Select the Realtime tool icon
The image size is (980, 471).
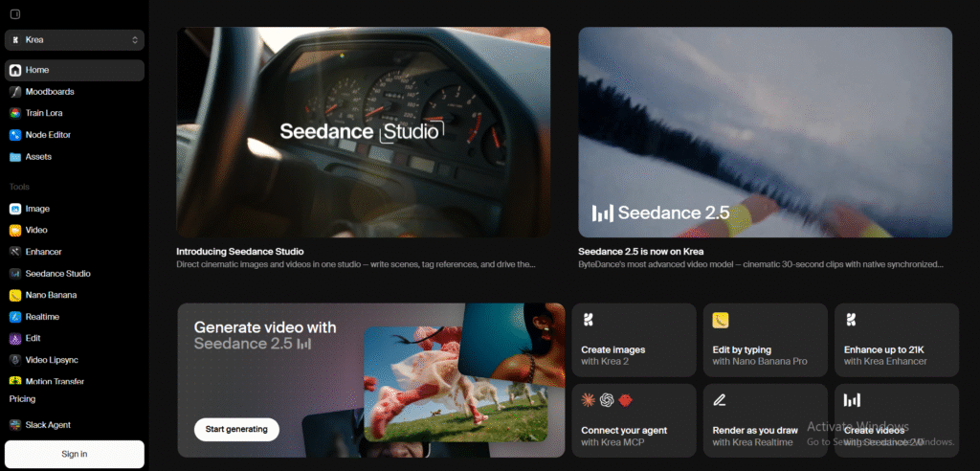tap(15, 317)
